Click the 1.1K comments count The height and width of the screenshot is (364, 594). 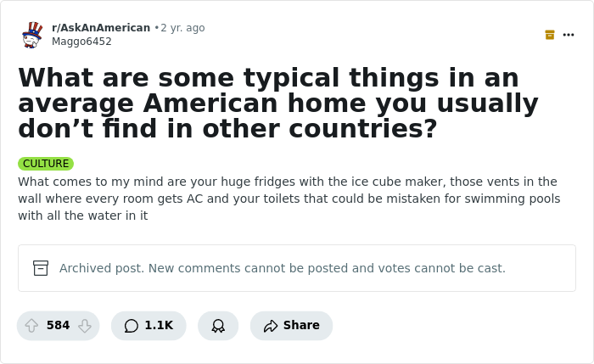(159, 326)
